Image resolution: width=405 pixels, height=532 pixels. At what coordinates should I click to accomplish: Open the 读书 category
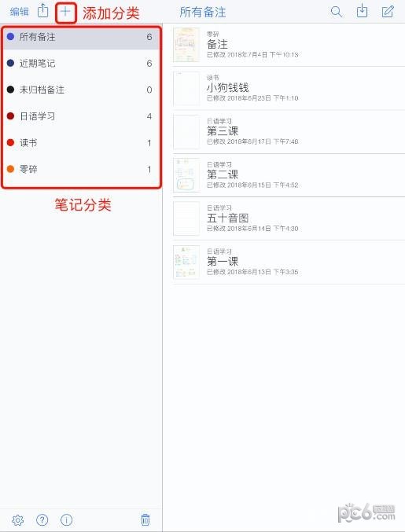pyautogui.click(x=81, y=143)
